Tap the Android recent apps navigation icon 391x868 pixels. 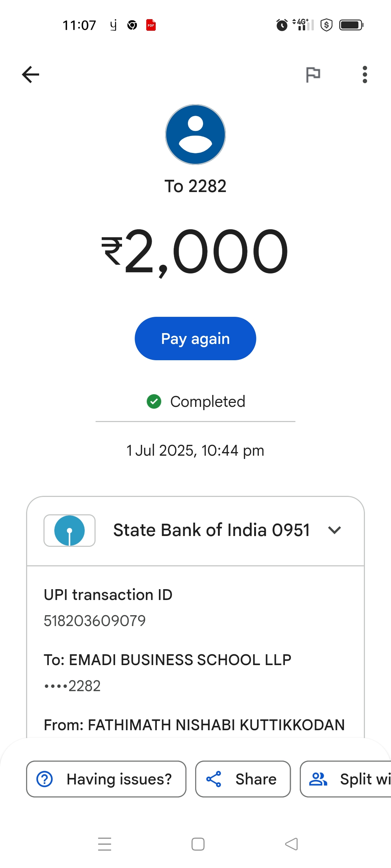(105, 844)
